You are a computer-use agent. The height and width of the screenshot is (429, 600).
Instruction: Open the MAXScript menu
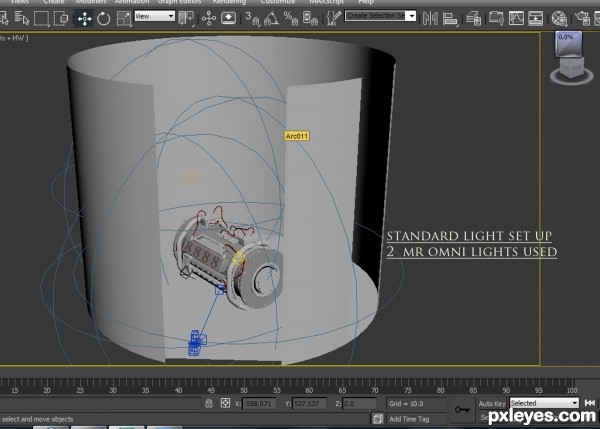(x=326, y=2)
